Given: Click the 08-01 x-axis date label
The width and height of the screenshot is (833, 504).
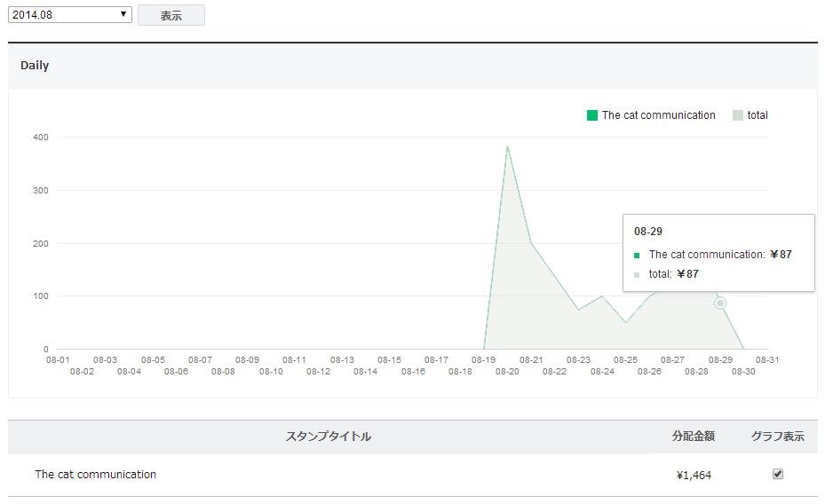Looking at the screenshot, I should coord(58,360).
